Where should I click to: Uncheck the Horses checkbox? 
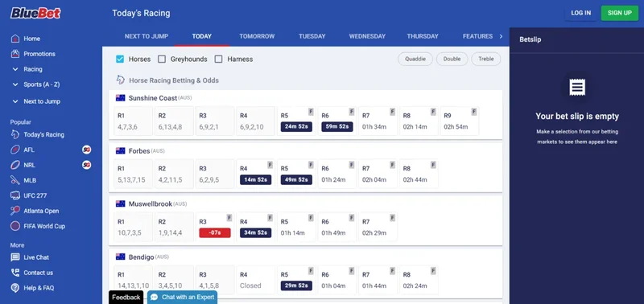pos(120,59)
